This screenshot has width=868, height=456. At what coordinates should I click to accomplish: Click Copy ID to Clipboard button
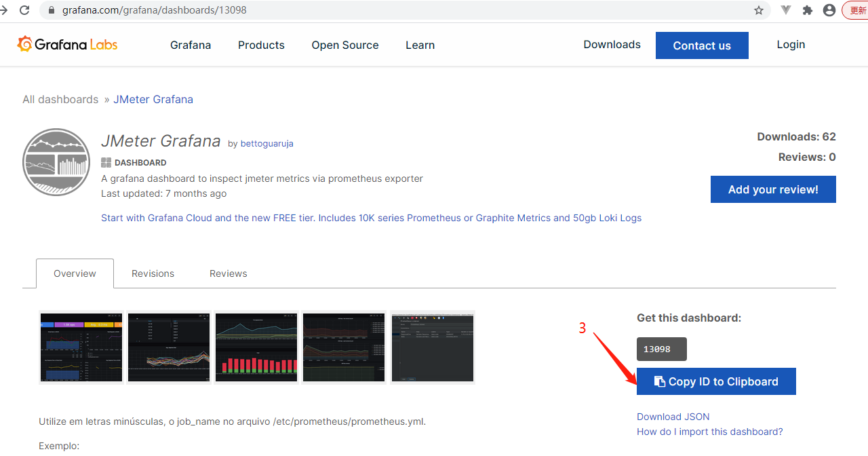point(716,381)
